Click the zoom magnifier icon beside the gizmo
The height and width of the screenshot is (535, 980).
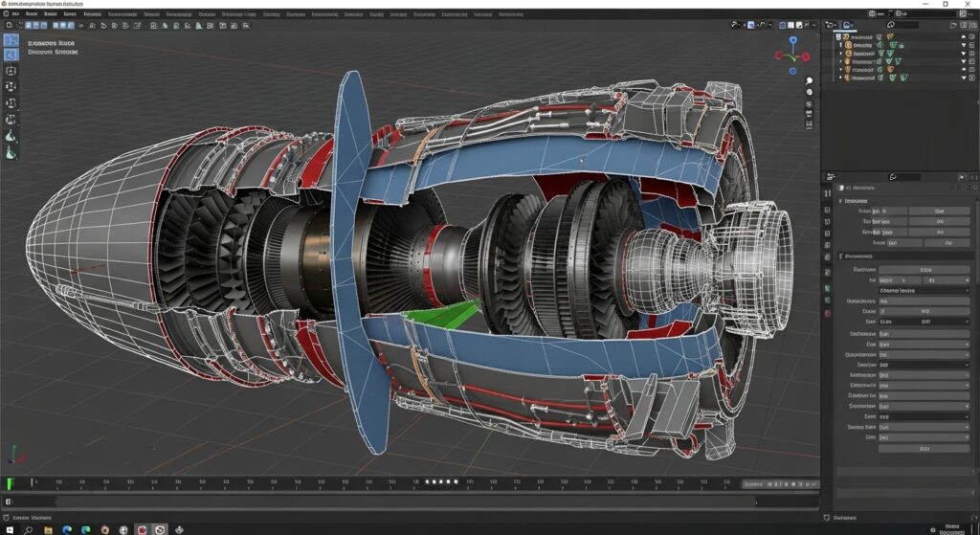(x=810, y=80)
